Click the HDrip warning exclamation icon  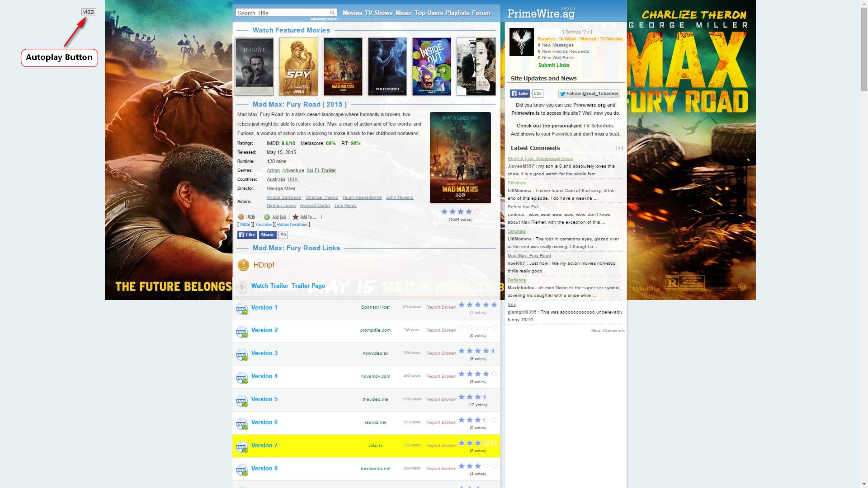click(x=243, y=265)
